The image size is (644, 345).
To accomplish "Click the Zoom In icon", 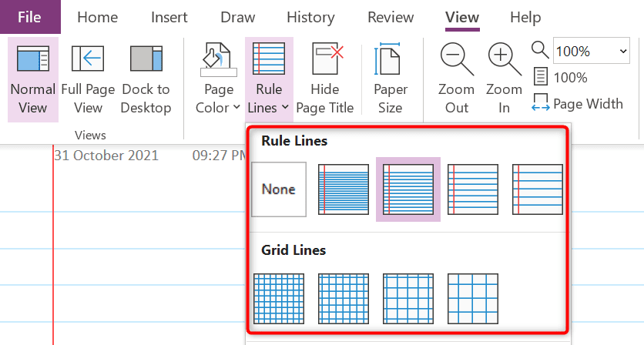I will click(x=503, y=79).
